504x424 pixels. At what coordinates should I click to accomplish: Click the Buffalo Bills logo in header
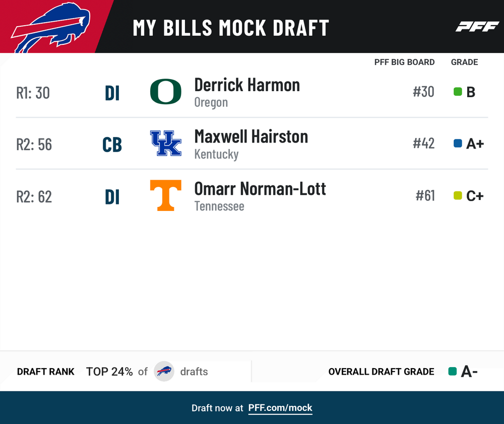(50, 28)
